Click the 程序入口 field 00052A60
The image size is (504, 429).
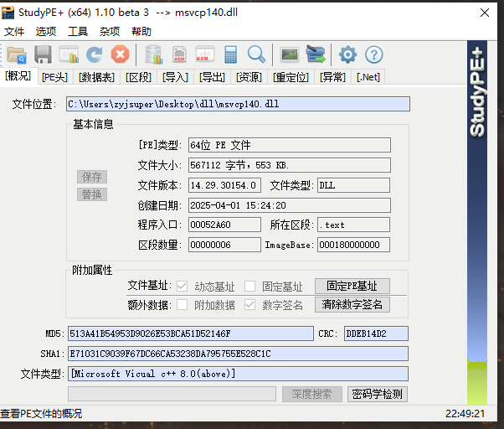(x=224, y=225)
